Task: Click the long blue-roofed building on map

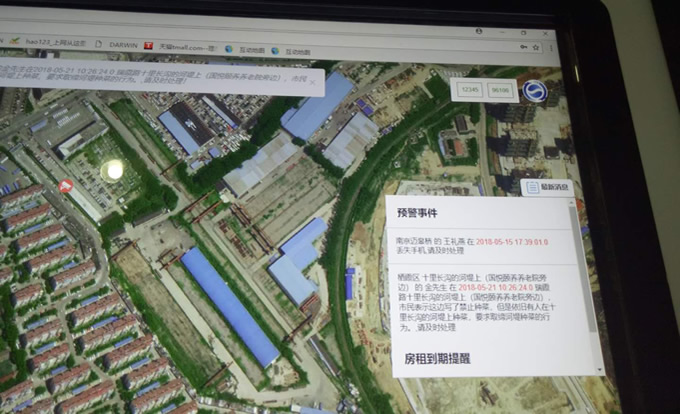Action: [x=228, y=304]
